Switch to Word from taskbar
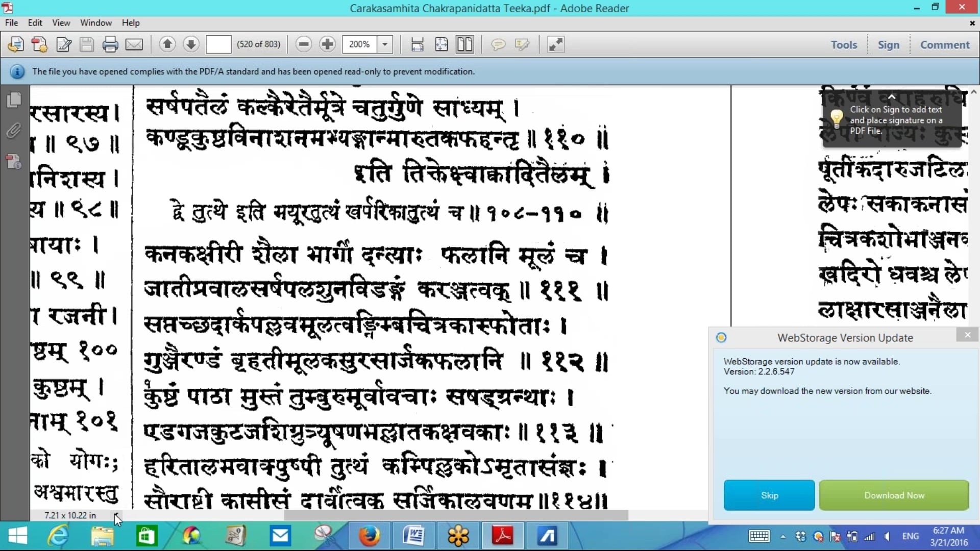Image resolution: width=980 pixels, height=551 pixels. point(413,536)
